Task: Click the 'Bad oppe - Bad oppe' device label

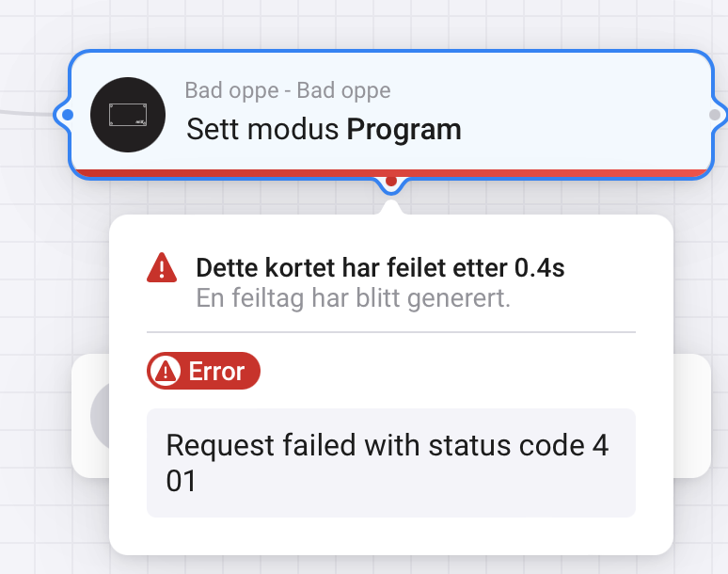Action: pyautogui.click(x=288, y=90)
